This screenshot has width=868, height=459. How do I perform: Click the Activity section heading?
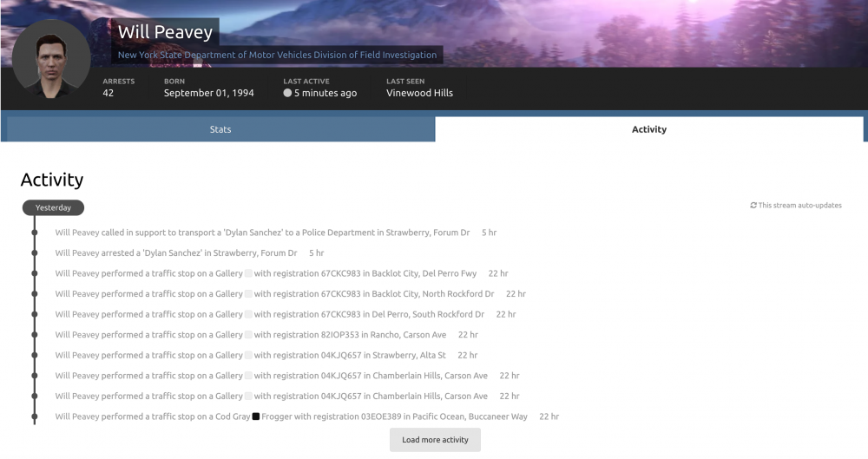[x=52, y=180]
